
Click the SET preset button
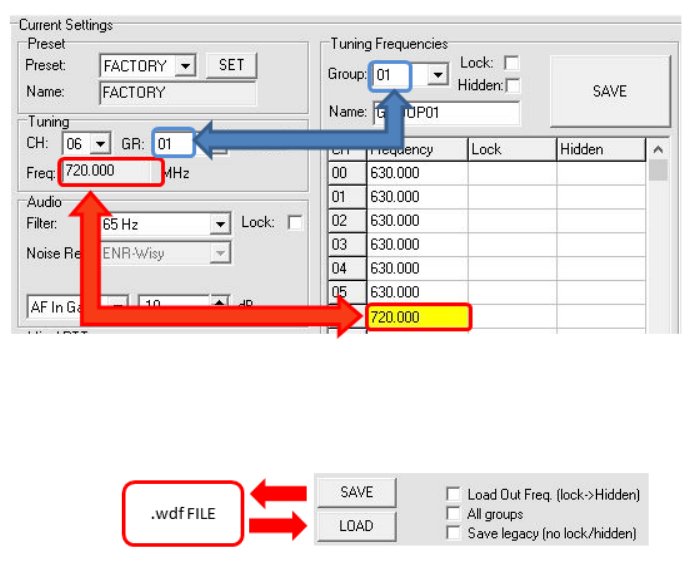[231, 65]
